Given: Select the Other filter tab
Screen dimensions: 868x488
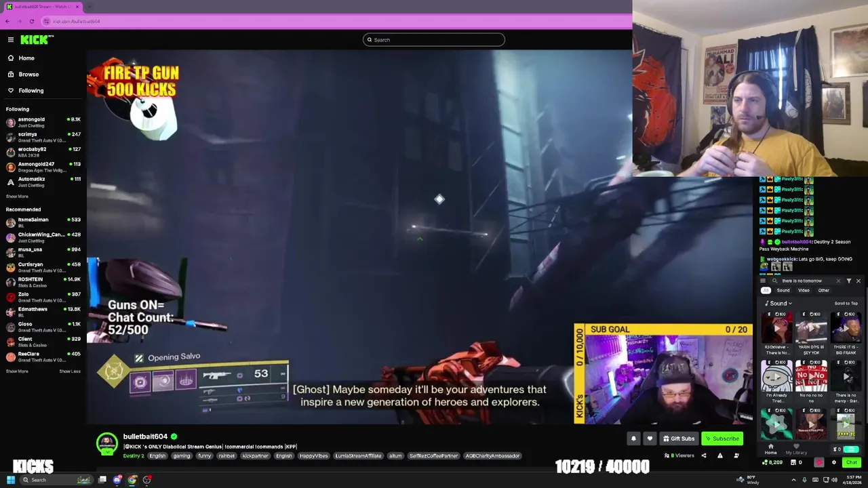Looking at the screenshot, I should [x=823, y=290].
